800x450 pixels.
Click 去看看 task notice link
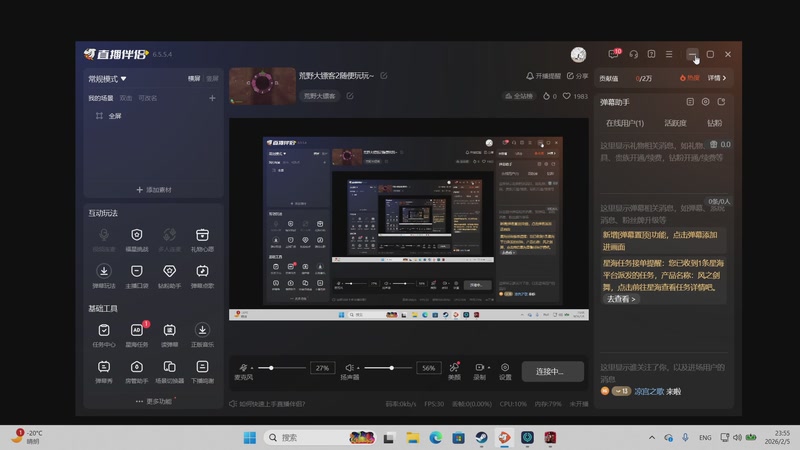620,299
